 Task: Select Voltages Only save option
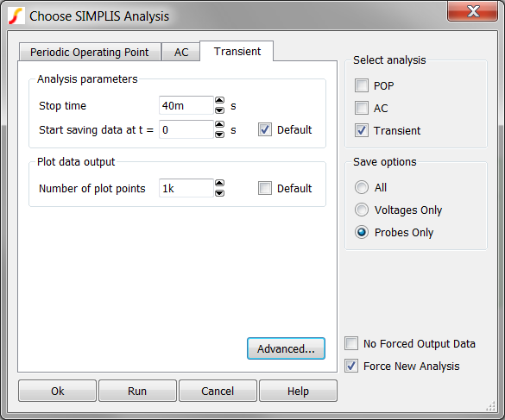pyautogui.click(x=362, y=210)
